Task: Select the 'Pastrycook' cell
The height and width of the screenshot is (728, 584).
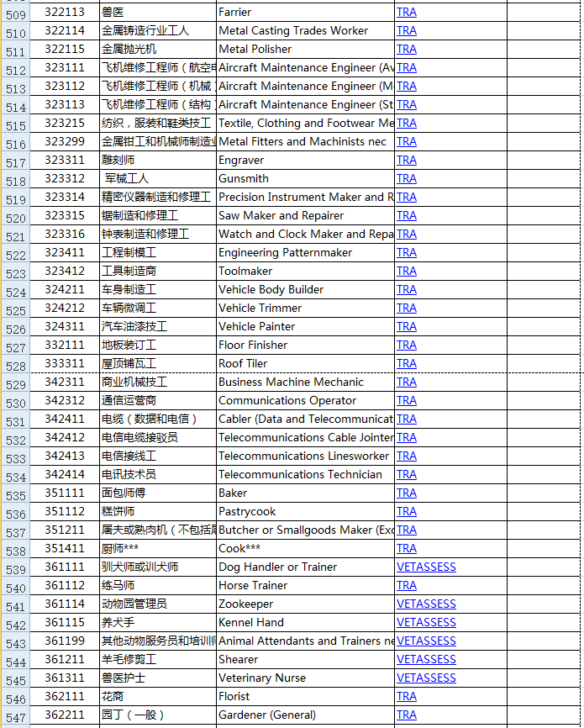Action: [x=306, y=512]
